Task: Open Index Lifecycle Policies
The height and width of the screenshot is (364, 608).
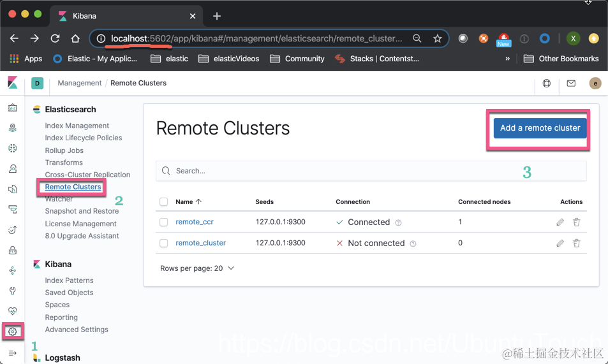Action: coord(84,138)
